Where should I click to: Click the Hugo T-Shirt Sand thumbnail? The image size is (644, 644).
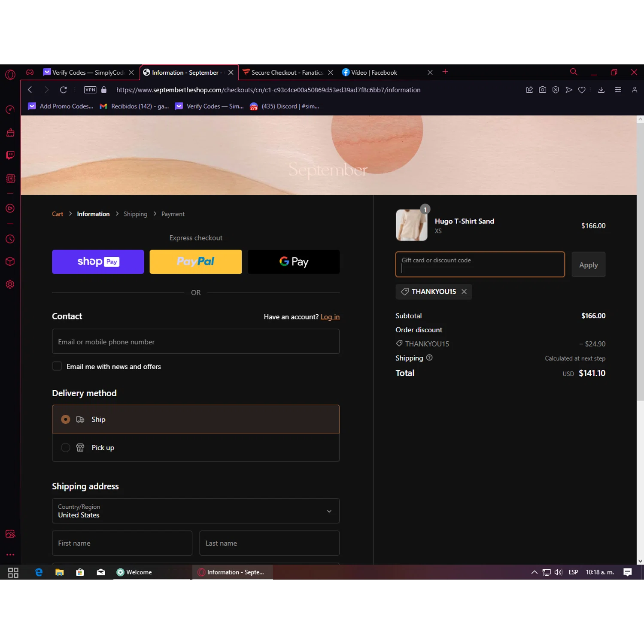(412, 225)
